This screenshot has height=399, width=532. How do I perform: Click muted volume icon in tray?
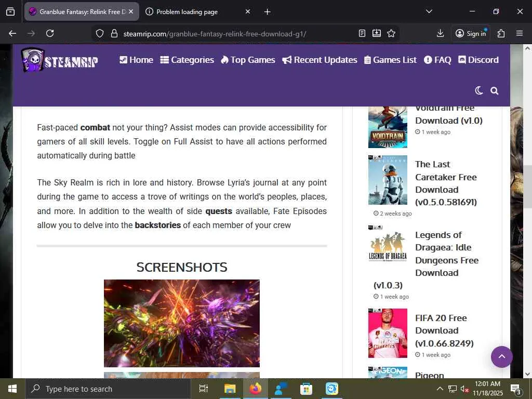[x=464, y=389]
